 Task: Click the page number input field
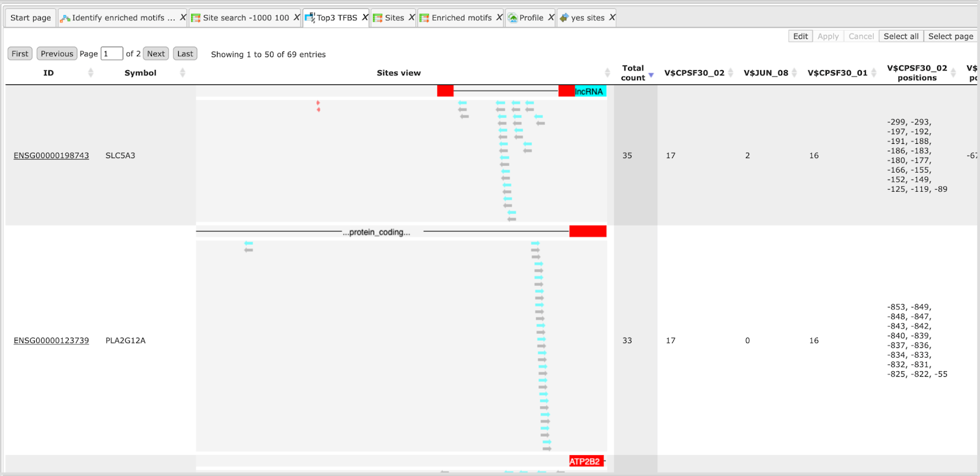112,54
